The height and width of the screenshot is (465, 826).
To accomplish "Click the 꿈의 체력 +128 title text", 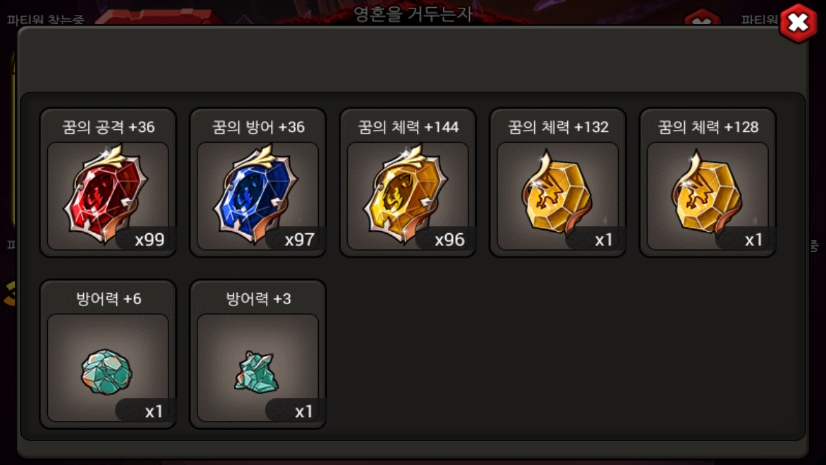I will click(708, 127).
